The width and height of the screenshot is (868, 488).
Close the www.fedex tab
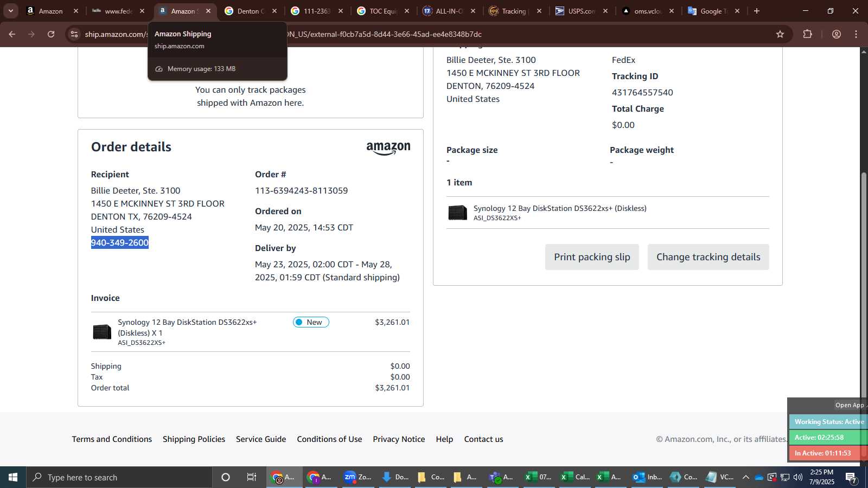tap(142, 11)
